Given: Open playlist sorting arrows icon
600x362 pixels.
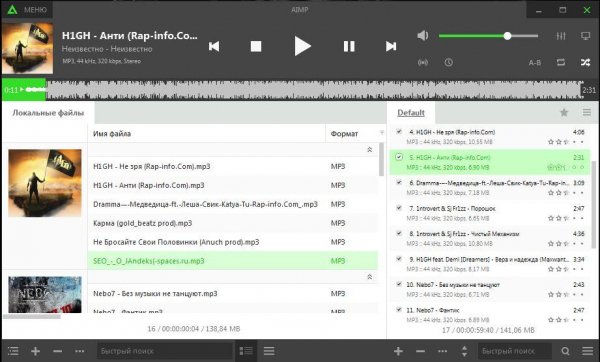Looking at the screenshot, I should click(464, 351).
